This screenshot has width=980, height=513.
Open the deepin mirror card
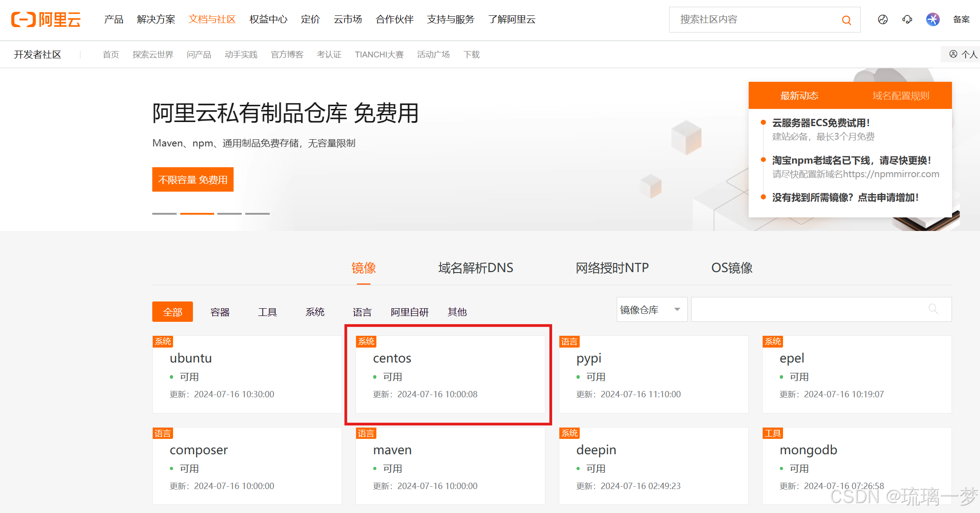654,466
